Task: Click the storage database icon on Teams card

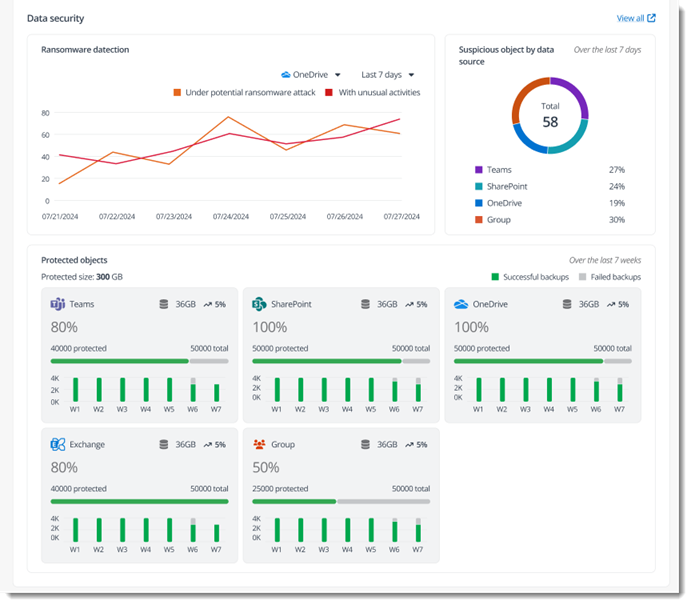Action: click(163, 304)
